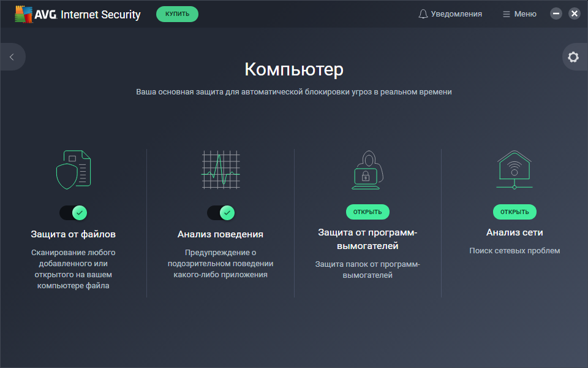Click Открыть above Анализ сети
588x368 pixels.
click(x=514, y=212)
